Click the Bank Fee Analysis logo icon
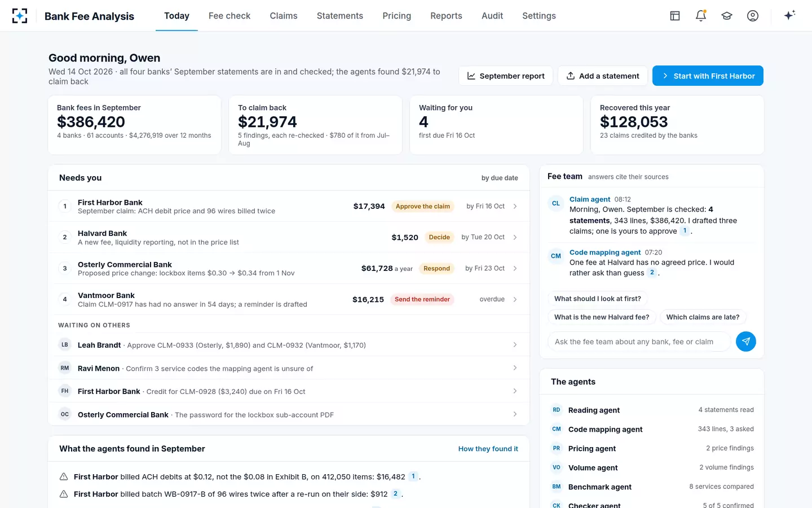 20,16
